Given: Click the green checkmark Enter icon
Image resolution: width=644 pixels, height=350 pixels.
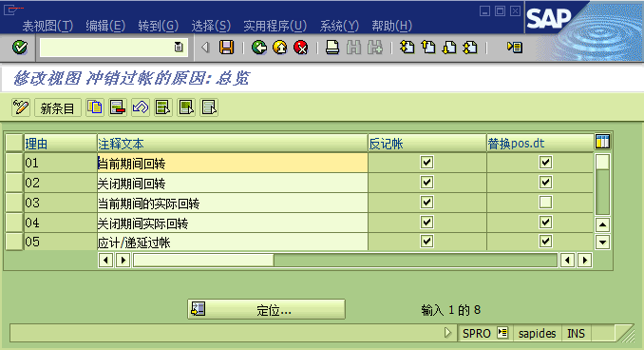Looking at the screenshot, I should tap(20, 48).
